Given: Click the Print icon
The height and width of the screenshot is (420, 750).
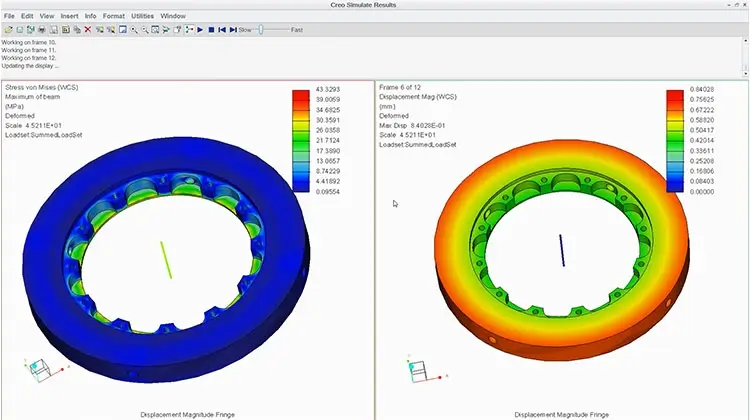Looking at the screenshot, I should (x=42, y=30).
